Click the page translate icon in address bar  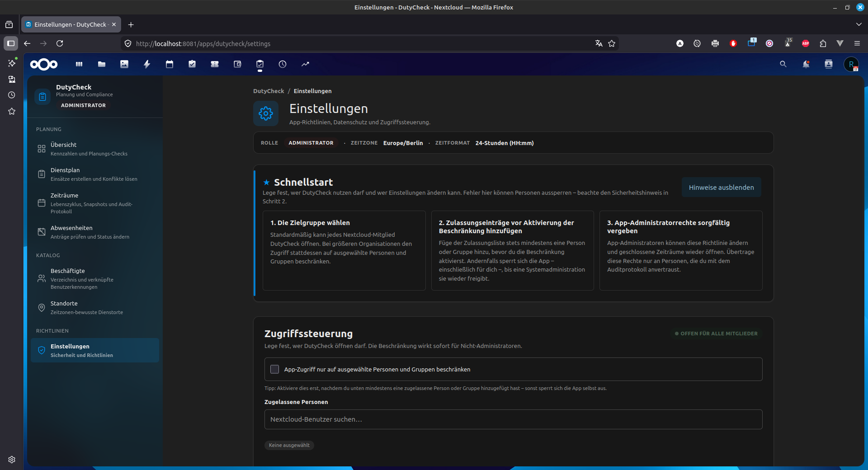click(599, 43)
